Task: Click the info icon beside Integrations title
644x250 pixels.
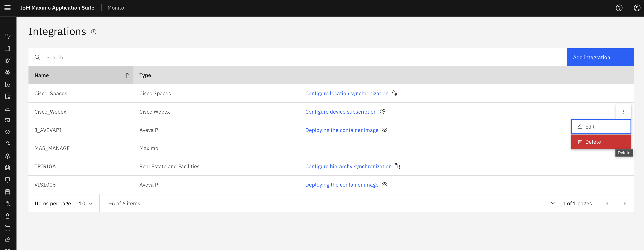Action: point(94,32)
